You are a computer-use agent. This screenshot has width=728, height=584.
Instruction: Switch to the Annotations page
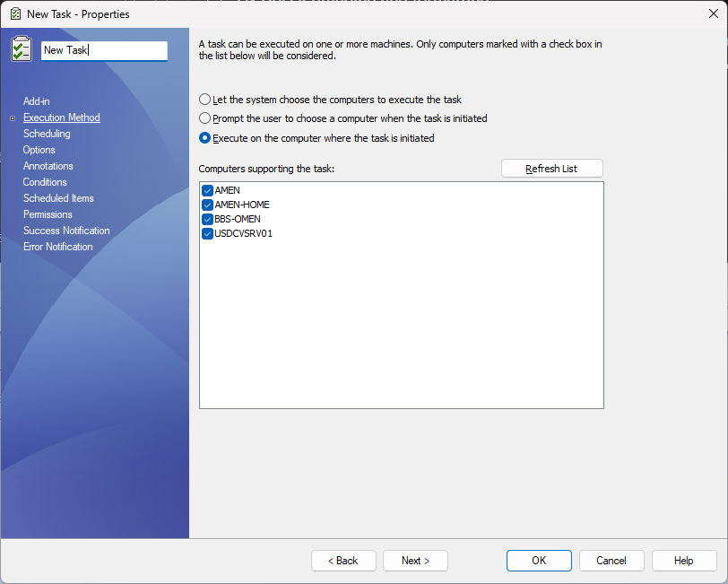coord(48,166)
